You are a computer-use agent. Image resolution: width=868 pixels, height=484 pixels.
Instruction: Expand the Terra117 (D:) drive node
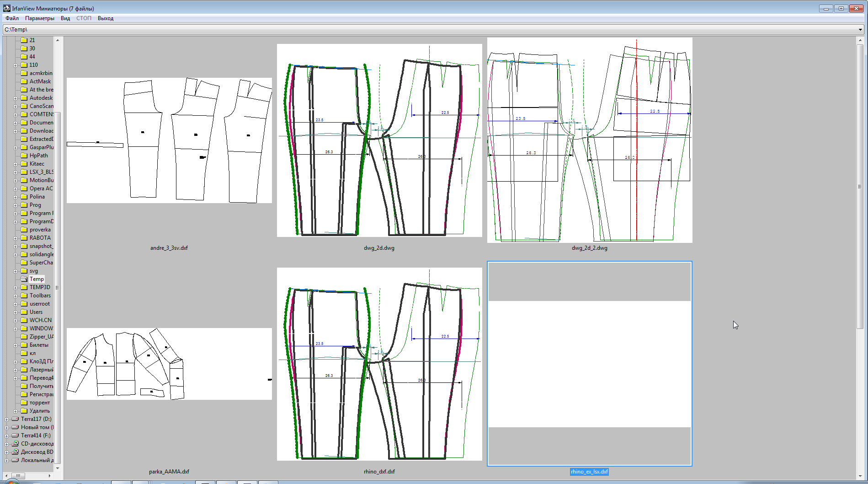click(x=6, y=419)
